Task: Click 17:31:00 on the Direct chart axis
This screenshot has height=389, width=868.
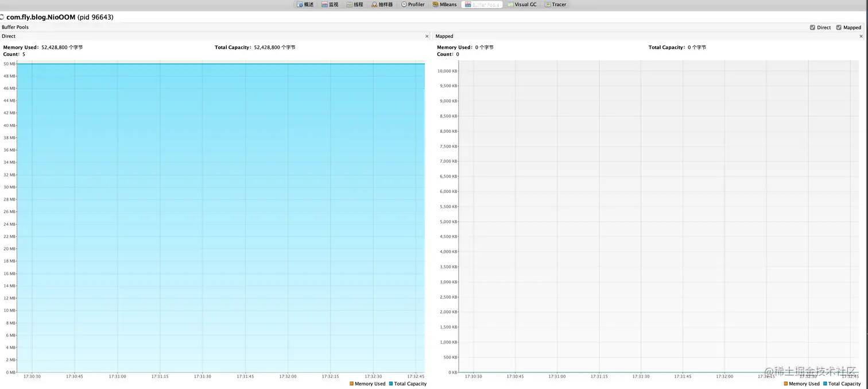Action: (x=117, y=376)
